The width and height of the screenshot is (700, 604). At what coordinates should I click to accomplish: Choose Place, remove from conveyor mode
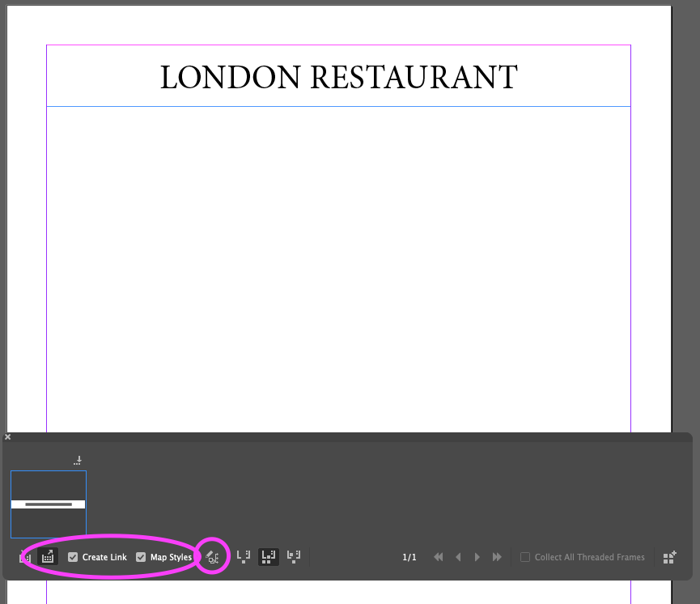(244, 557)
